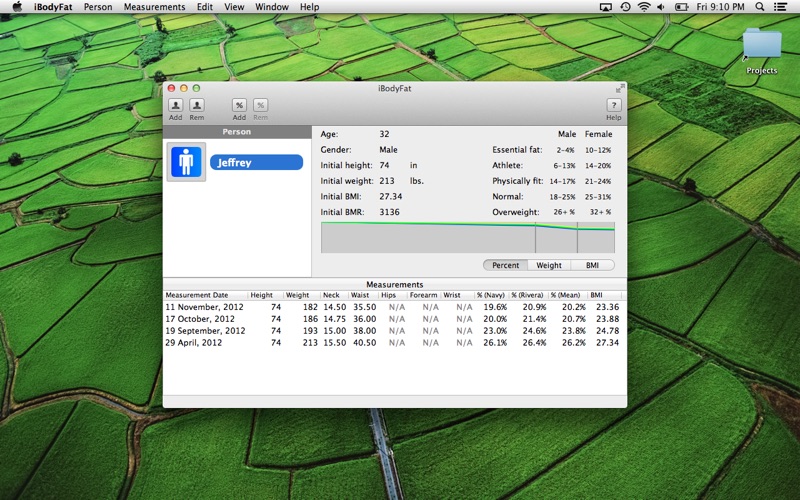Screen dimensions: 800x500
Task: Open the Person menu
Action: coord(98,7)
